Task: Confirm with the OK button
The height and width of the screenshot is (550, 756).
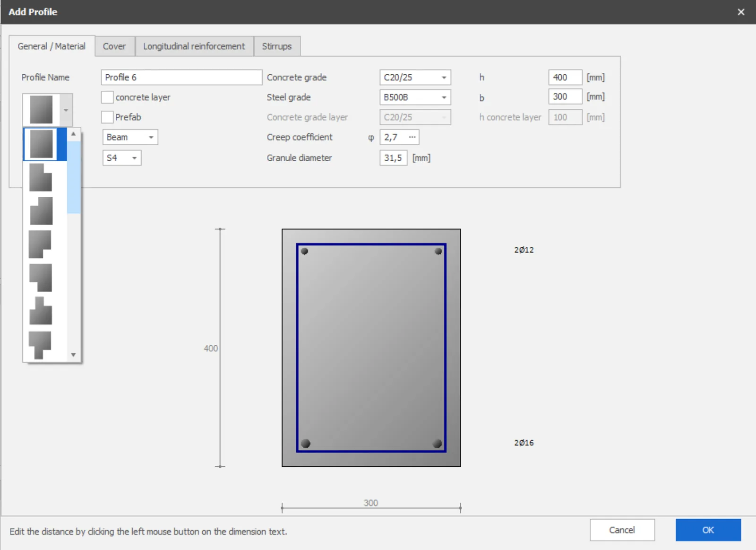Action: pyautogui.click(x=708, y=530)
